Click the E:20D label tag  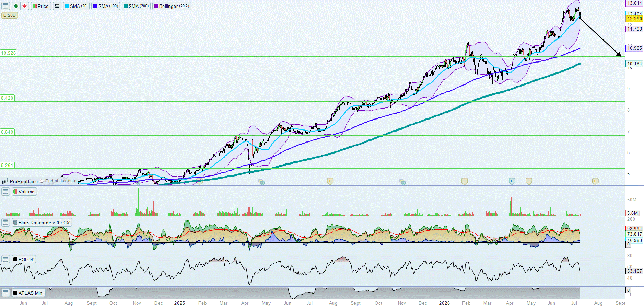[10, 15]
